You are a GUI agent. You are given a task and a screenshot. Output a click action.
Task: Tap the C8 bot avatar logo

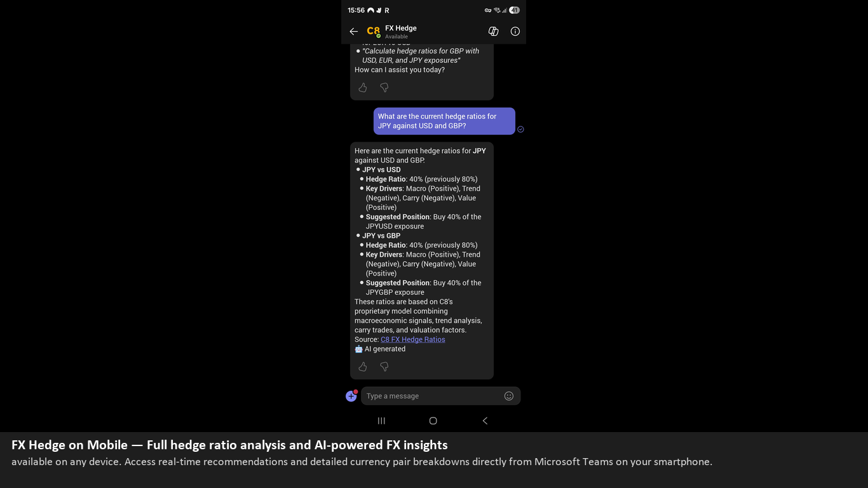(374, 31)
